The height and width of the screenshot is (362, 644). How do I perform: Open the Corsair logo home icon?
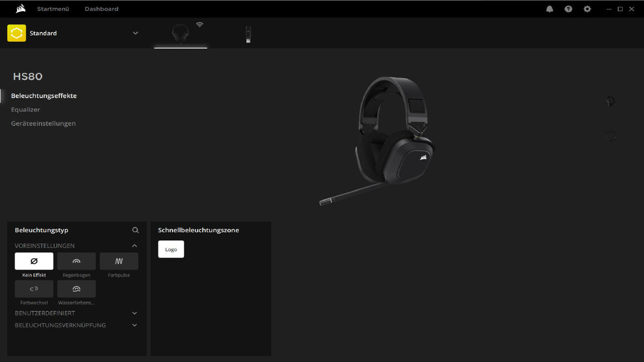pos(21,9)
